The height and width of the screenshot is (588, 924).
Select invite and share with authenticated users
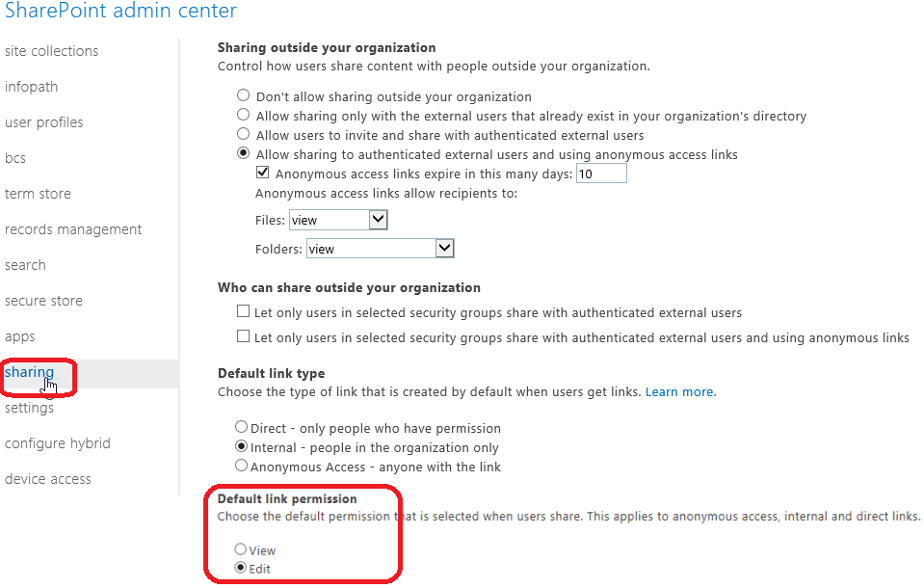[243, 135]
